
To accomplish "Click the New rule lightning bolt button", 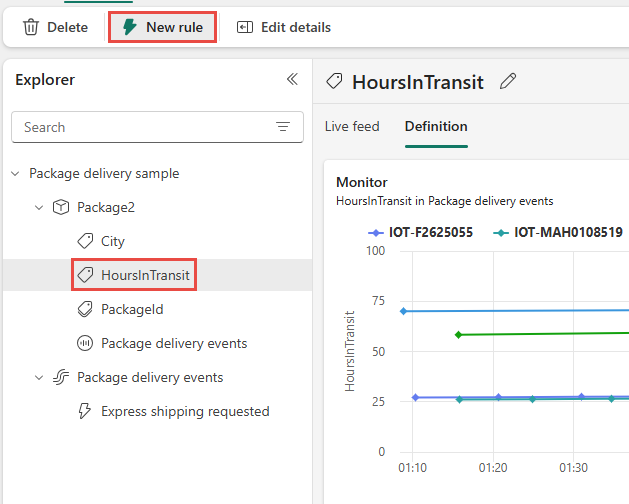I will point(162,27).
